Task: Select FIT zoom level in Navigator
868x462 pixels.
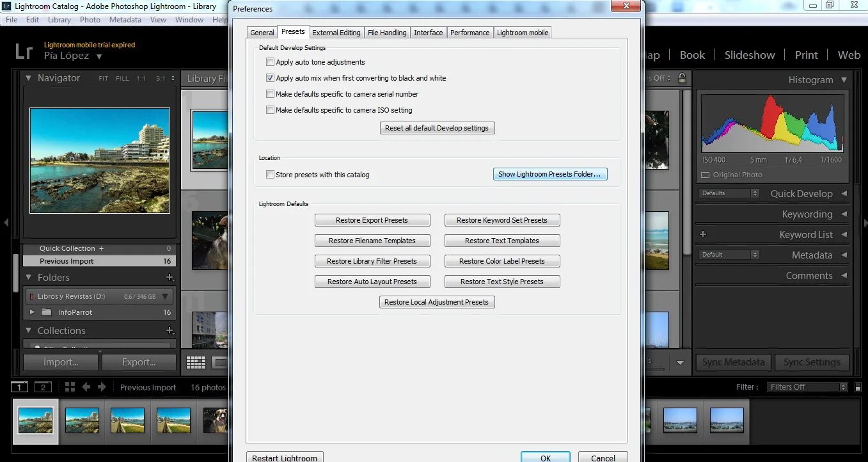Action: [104, 79]
